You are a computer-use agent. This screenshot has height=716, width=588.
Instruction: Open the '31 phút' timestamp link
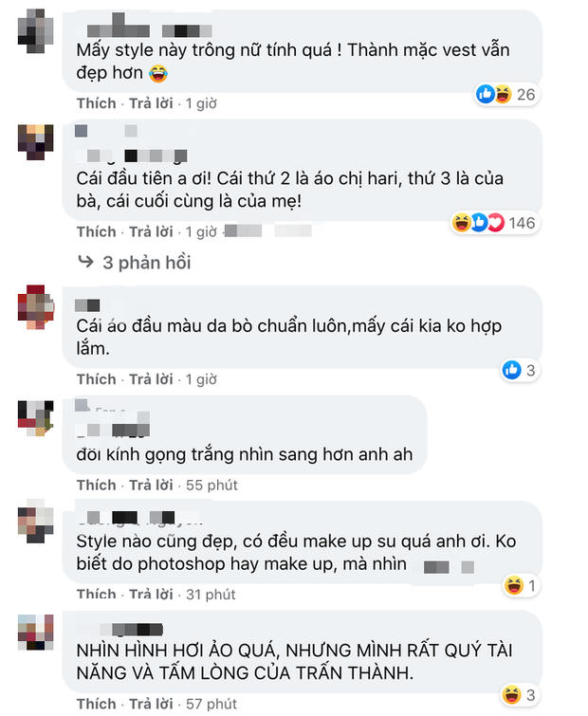pyautogui.click(x=211, y=594)
